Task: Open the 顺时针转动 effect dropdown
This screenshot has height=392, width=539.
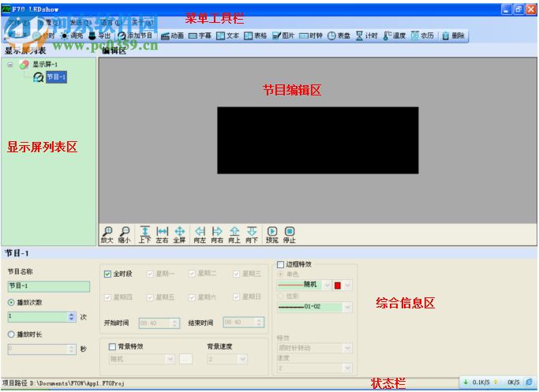Action: click(x=347, y=348)
